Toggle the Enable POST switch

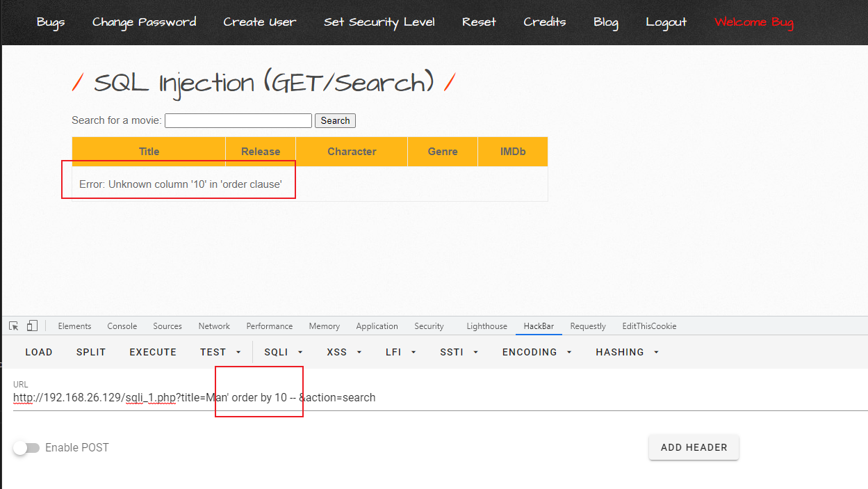(x=26, y=448)
